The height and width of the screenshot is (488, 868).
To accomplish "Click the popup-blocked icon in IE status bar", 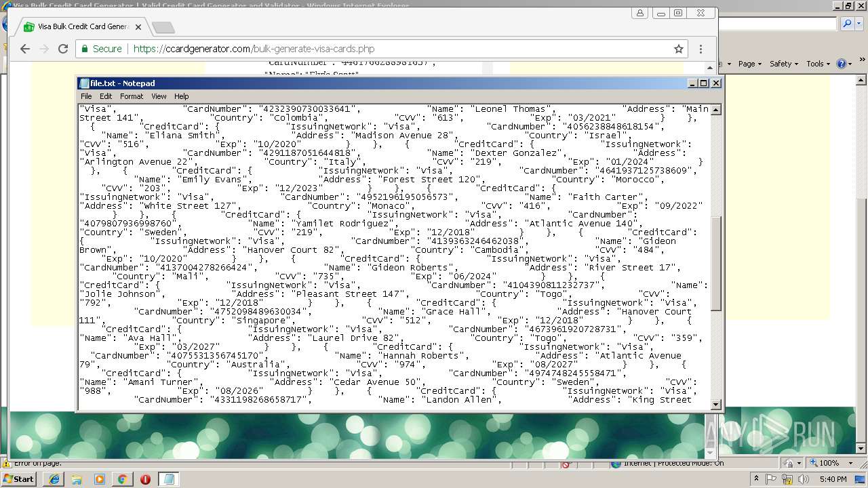I will (x=566, y=464).
